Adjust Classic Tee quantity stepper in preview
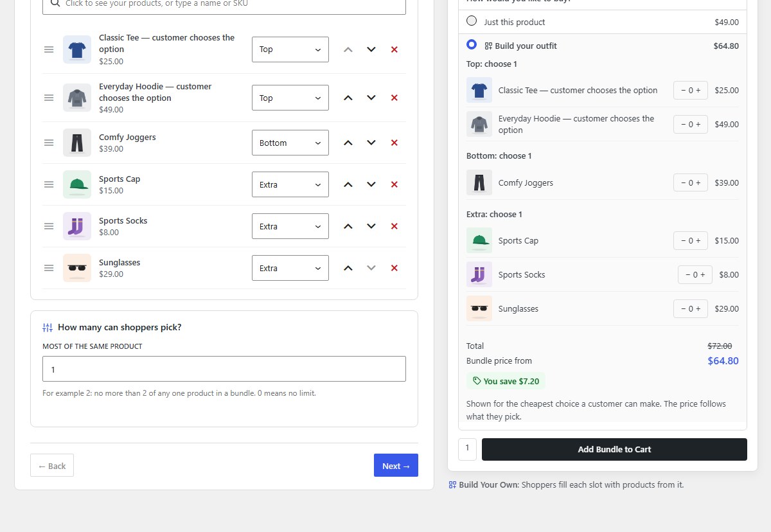This screenshot has height=532, width=771. [691, 91]
